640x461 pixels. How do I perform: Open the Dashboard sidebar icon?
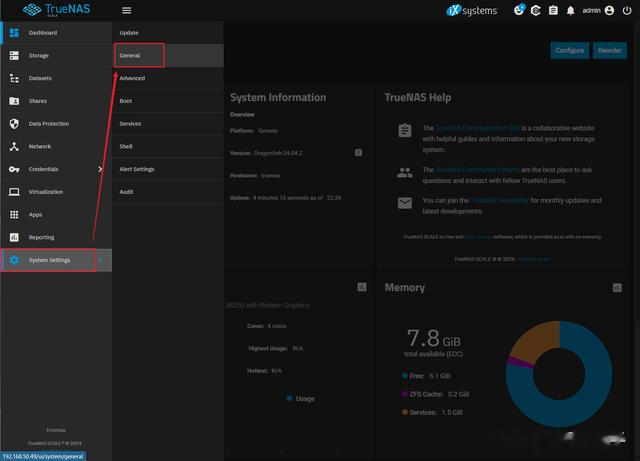14,33
